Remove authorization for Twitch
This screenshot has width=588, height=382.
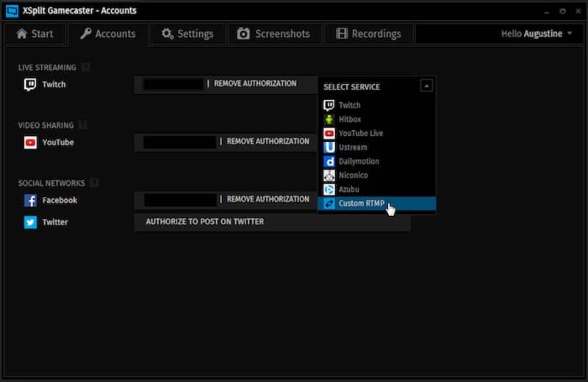click(x=255, y=84)
